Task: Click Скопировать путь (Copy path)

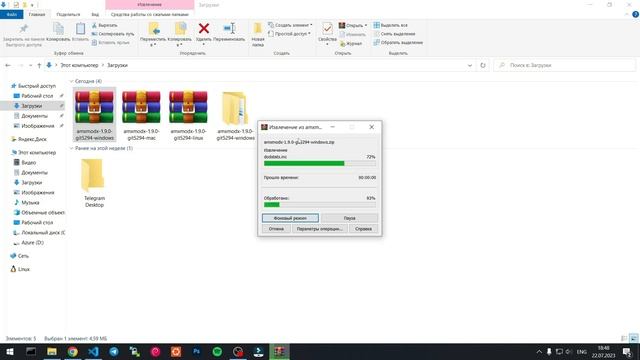Action: (x=113, y=34)
